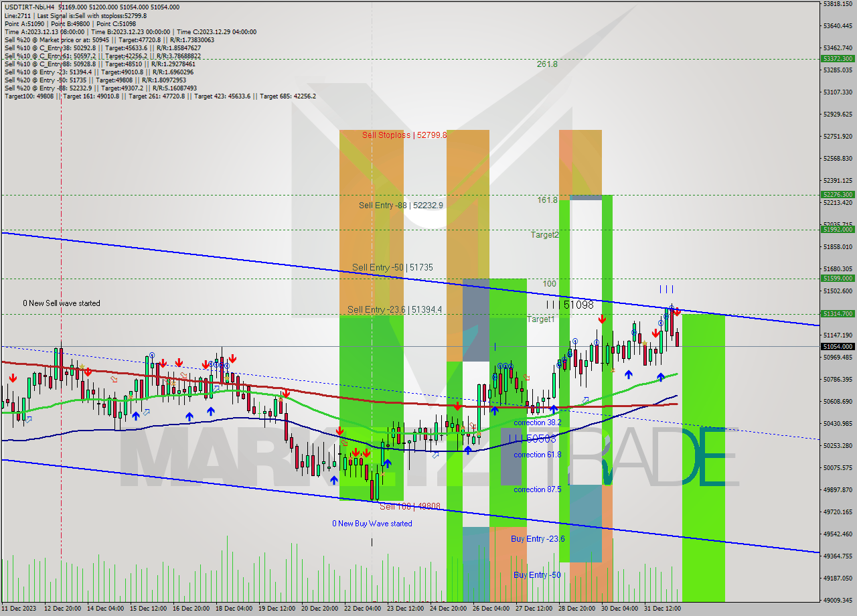The height and width of the screenshot is (616, 857).
Task: Click the 'Sell Stoploss | 52799.8' label
Action: [404, 135]
